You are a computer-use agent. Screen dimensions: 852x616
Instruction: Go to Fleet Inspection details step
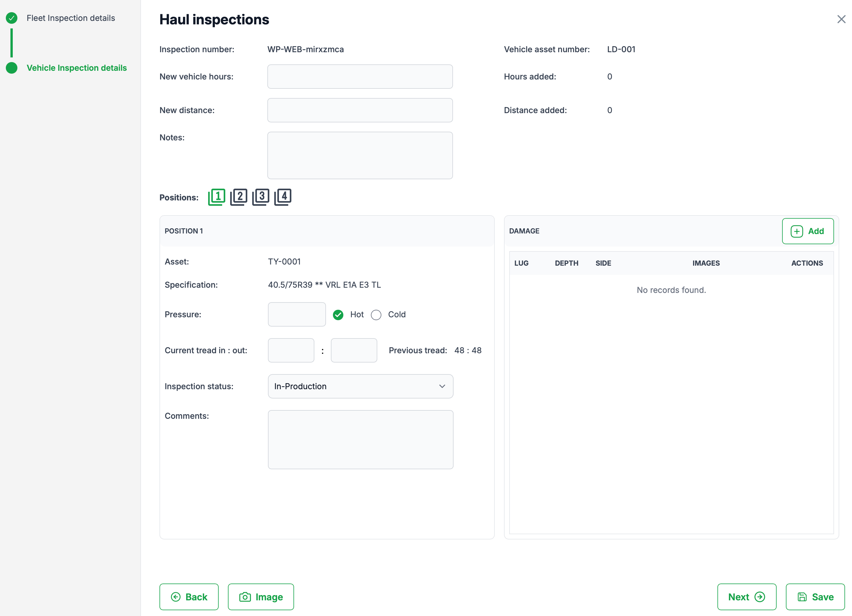71,18
